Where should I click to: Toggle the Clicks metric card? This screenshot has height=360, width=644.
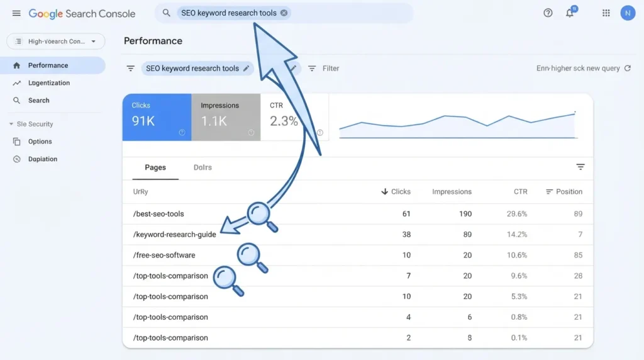pyautogui.click(x=157, y=117)
